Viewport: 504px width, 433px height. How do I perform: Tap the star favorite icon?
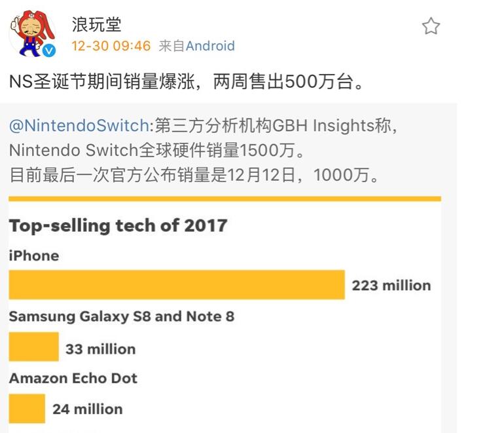pyautogui.click(x=431, y=26)
